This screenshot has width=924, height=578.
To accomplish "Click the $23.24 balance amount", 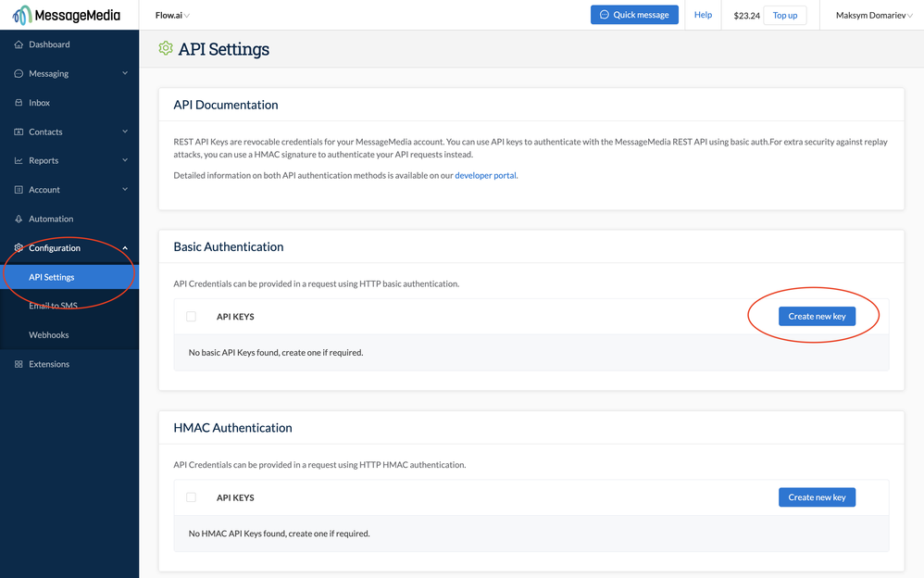I will (x=746, y=16).
